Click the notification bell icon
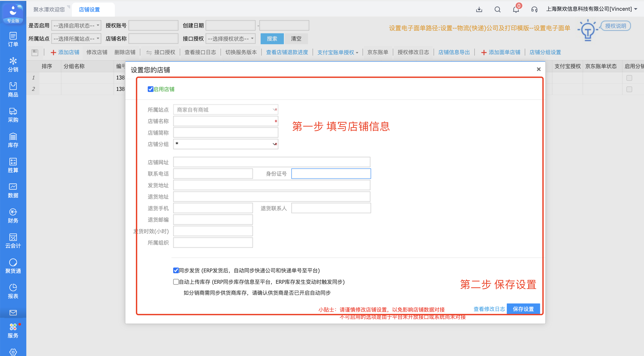 (516, 9)
